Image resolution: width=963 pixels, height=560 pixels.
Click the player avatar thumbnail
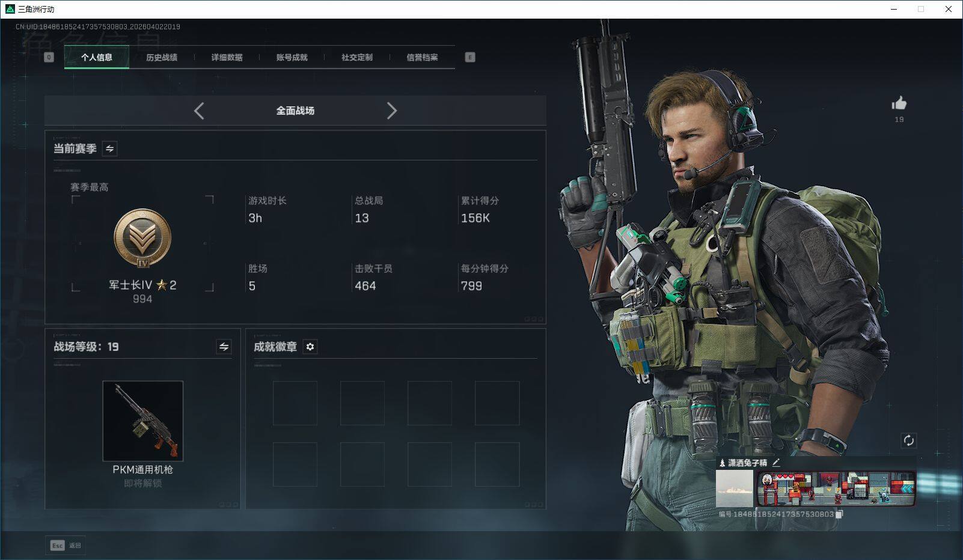tap(735, 488)
